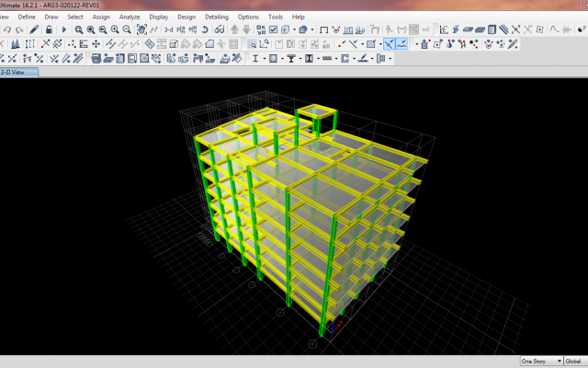Toggle the snap-to-point icon with red dot

341,44
